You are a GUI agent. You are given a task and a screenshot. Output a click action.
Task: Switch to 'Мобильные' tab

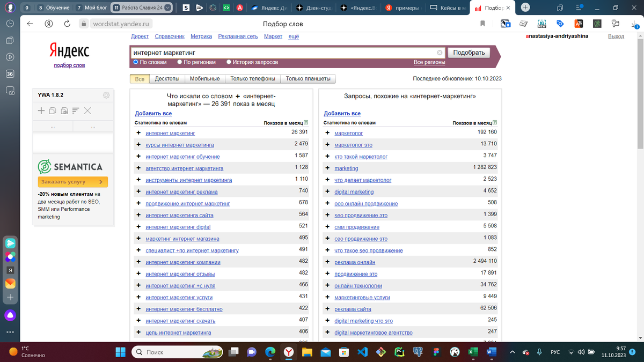click(204, 79)
